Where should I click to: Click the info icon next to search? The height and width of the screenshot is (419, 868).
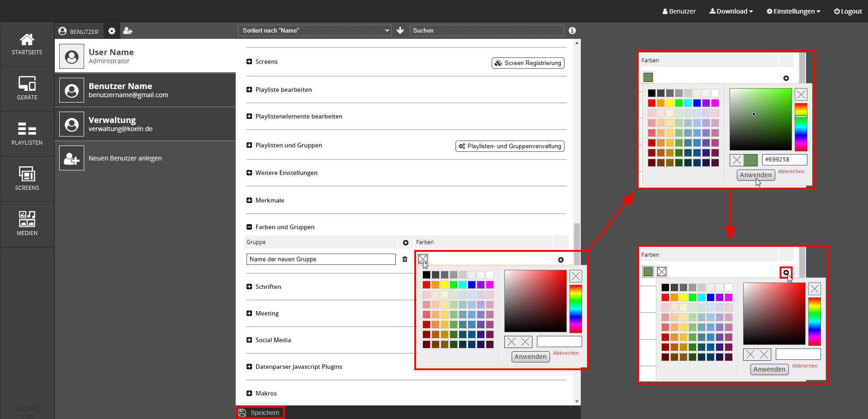coord(572,31)
